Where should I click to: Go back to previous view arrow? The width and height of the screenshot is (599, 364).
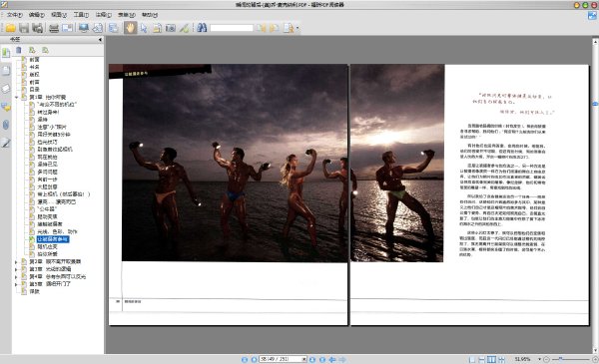[332, 359]
